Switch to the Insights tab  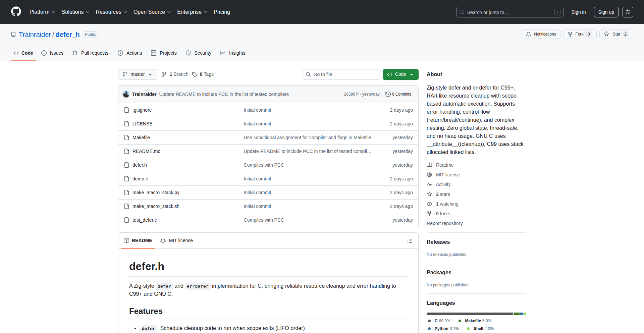coord(233,53)
